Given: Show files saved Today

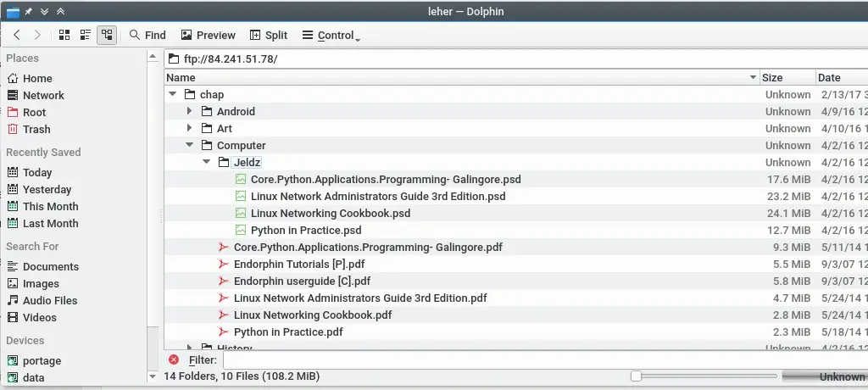Looking at the screenshot, I should (x=37, y=172).
